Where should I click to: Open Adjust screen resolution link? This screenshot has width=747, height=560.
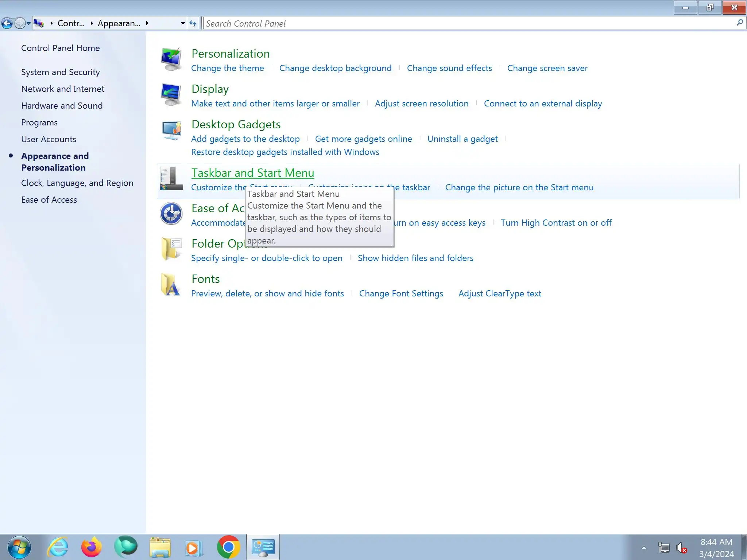tap(421, 104)
